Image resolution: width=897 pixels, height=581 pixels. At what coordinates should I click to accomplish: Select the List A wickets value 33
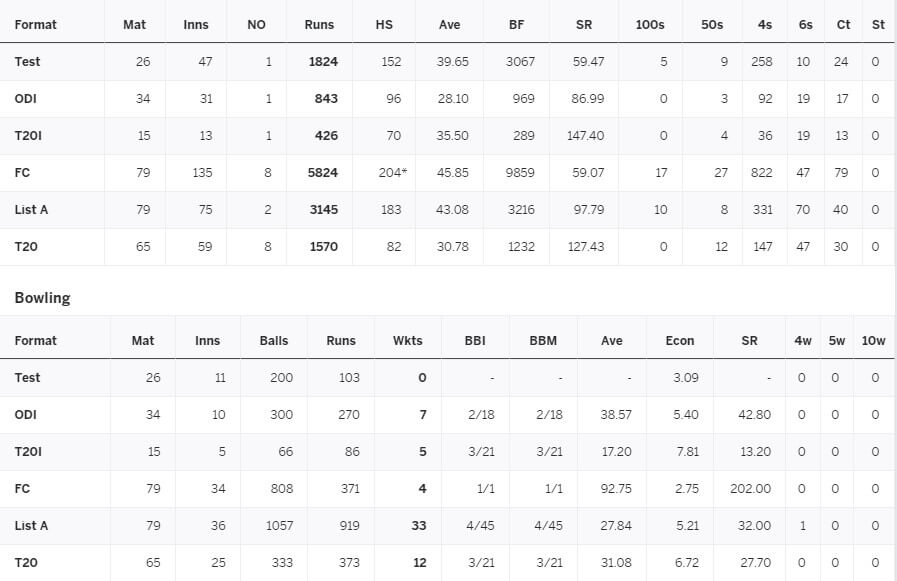(419, 526)
